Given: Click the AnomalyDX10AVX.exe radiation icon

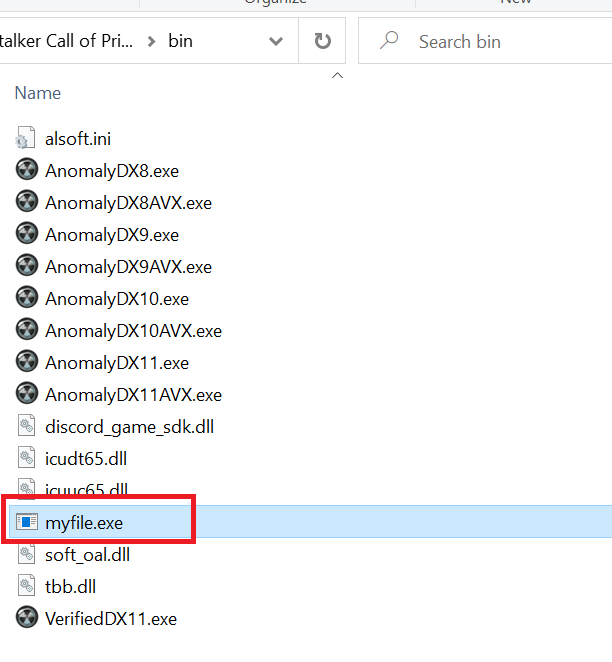Looking at the screenshot, I should coord(27,330).
